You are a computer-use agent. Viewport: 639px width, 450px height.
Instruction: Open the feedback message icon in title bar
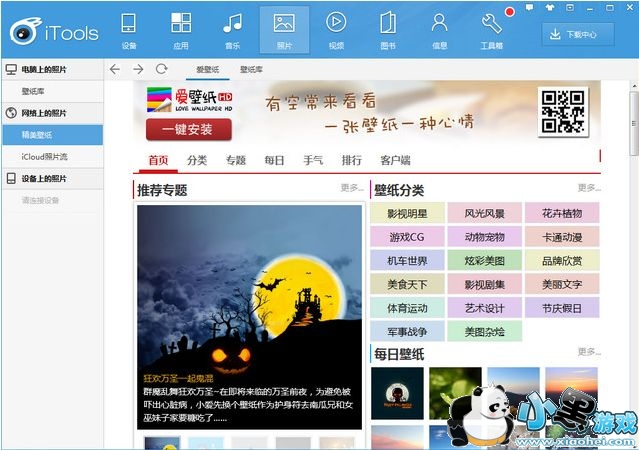529,7
